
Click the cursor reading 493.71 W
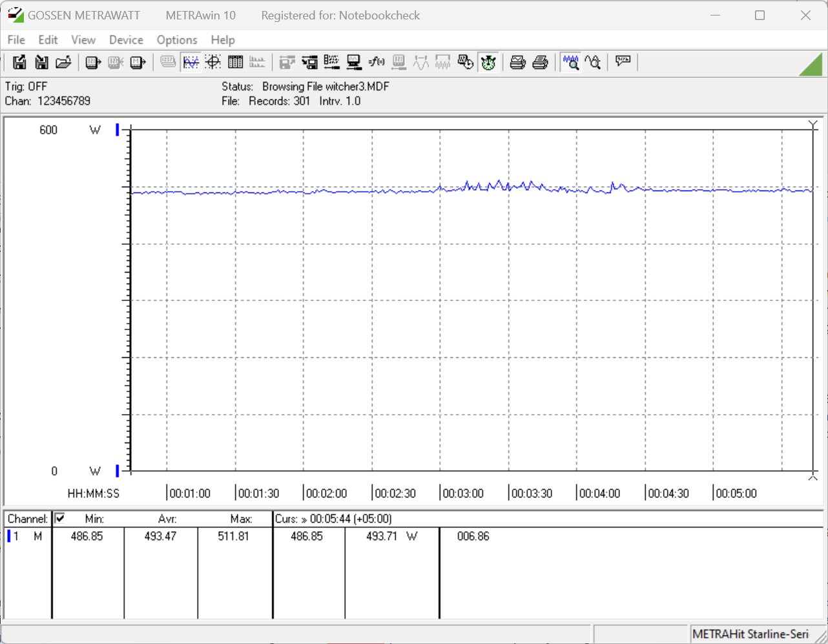(391, 536)
